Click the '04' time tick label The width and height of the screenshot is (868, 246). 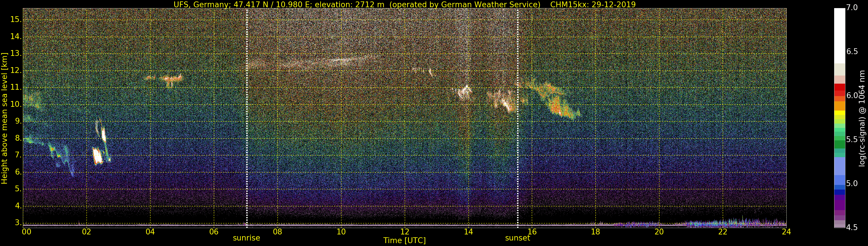click(x=150, y=232)
